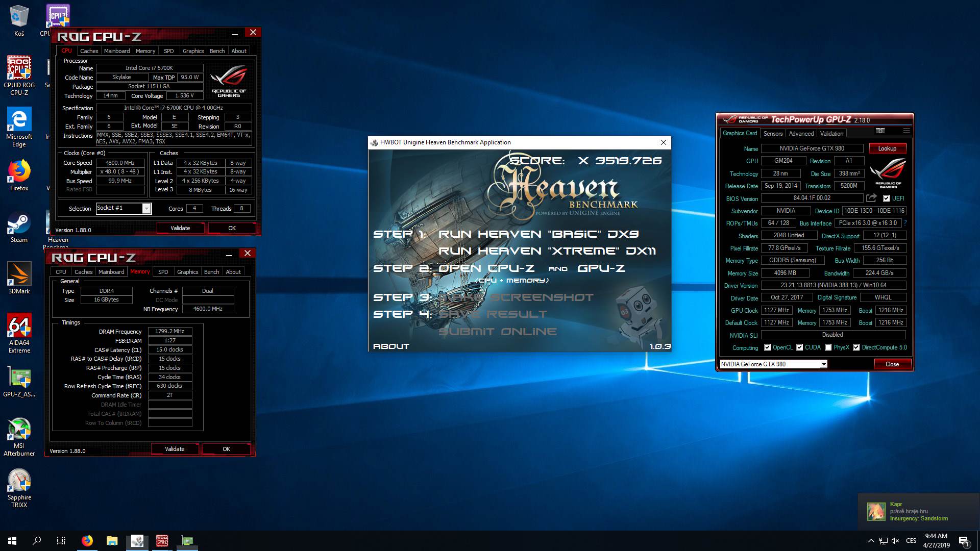Click Run Heaven "Basic" DX9
Image resolution: width=980 pixels, height=551 pixels.
point(538,234)
